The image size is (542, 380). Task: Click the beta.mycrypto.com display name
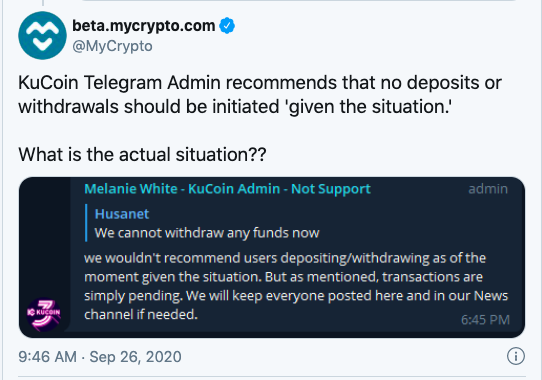(143, 26)
